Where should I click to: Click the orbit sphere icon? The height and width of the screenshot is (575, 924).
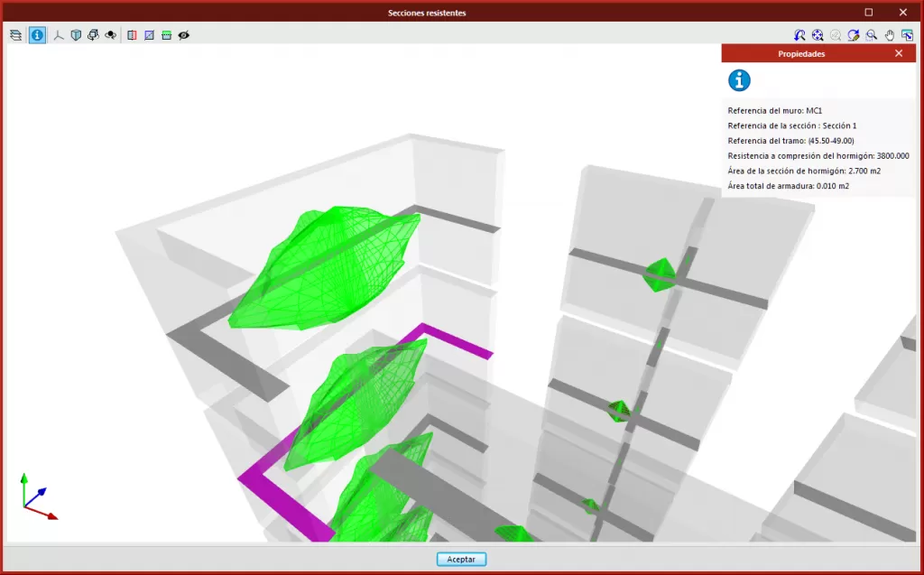[110, 35]
